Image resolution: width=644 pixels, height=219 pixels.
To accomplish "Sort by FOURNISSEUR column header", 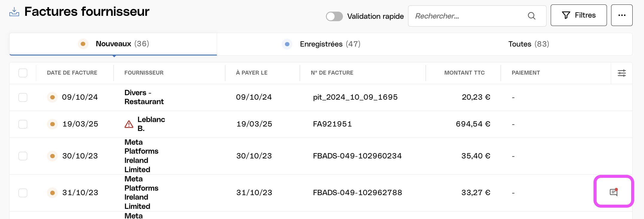I will point(144,73).
